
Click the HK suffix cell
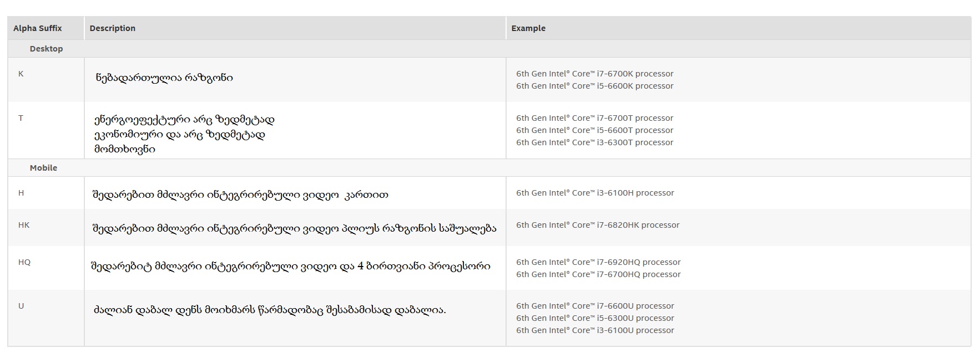point(24,225)
